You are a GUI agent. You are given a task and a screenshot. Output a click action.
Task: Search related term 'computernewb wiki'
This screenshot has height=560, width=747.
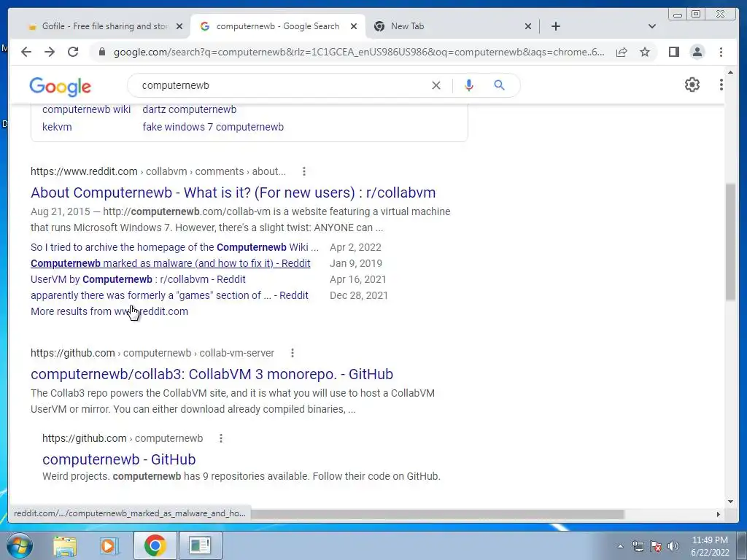(86, 109)
